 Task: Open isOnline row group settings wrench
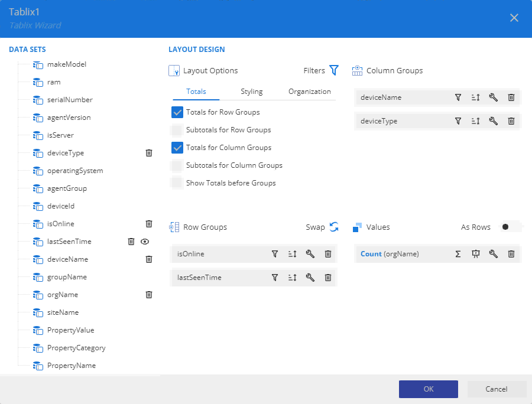point(310,254)
